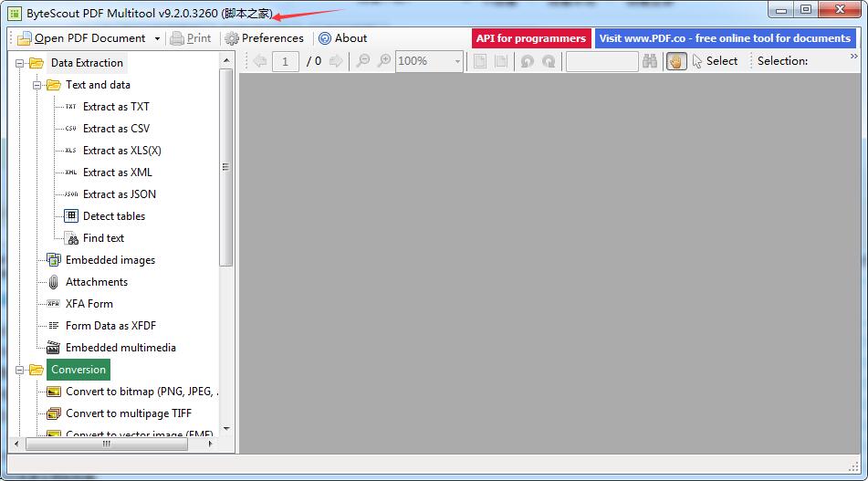The width and height of the screenshot is (868, 481).
Task: Select the Find text tree item
Action: coord(103,238)
